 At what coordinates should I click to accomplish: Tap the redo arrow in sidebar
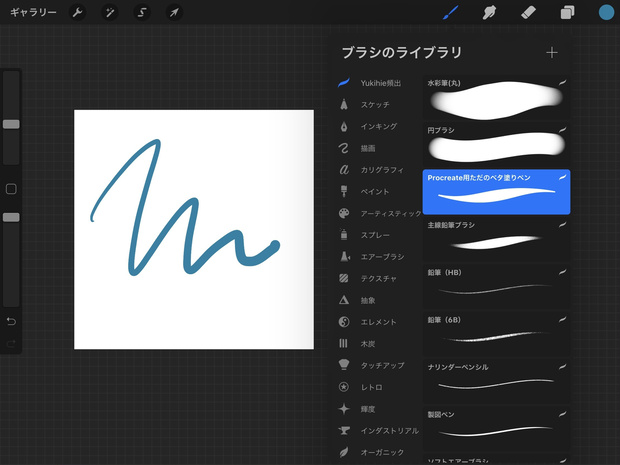coord(11,343)
